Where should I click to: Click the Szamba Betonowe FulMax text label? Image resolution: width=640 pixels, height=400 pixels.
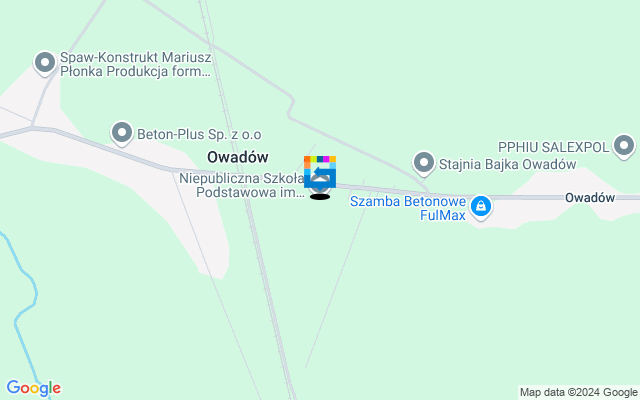(408, 208)
